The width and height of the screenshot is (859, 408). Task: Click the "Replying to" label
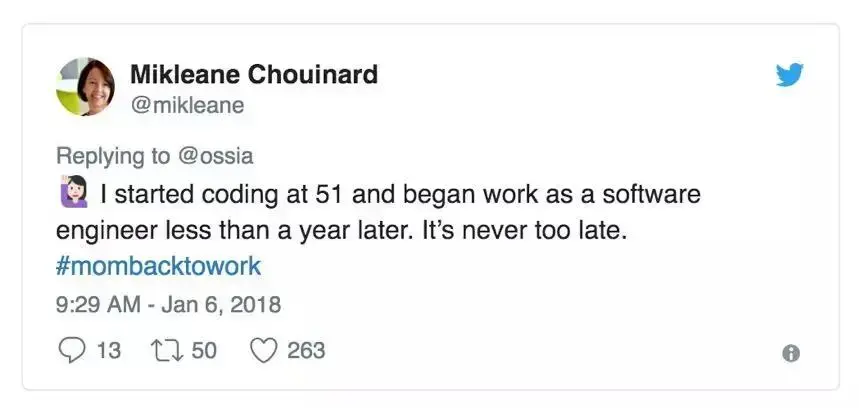(x=113, y=156)
